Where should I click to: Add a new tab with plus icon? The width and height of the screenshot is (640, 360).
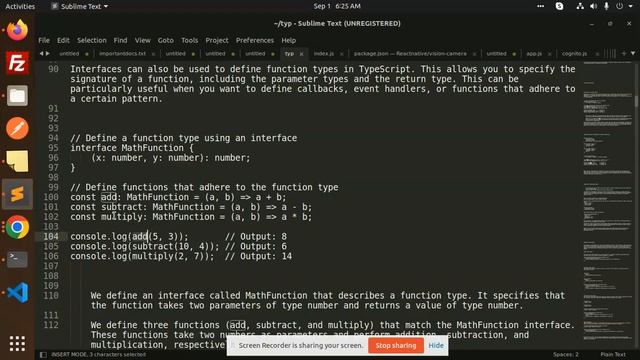pyautogui.click(x=624, y=53)
